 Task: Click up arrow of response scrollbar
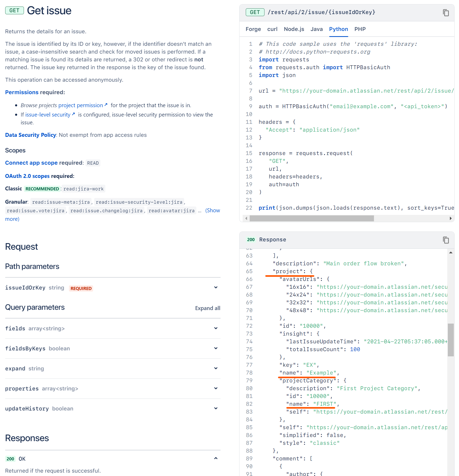coord(451,253)
